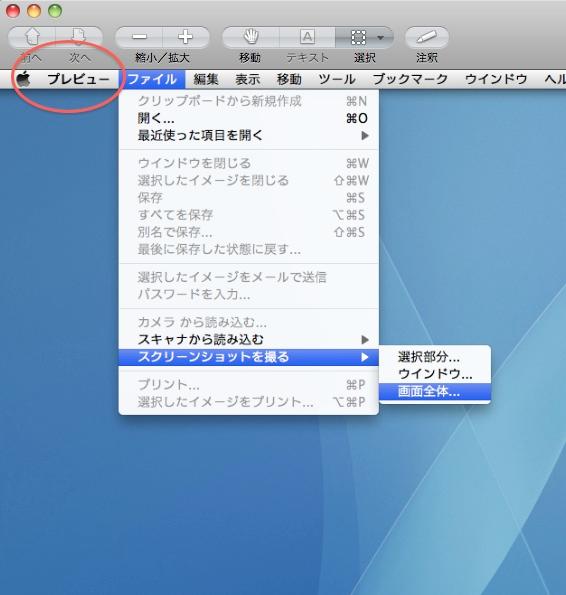Screen dimensions: 566x595
Task: Open the Apple menu
Action: coord(24,79)
